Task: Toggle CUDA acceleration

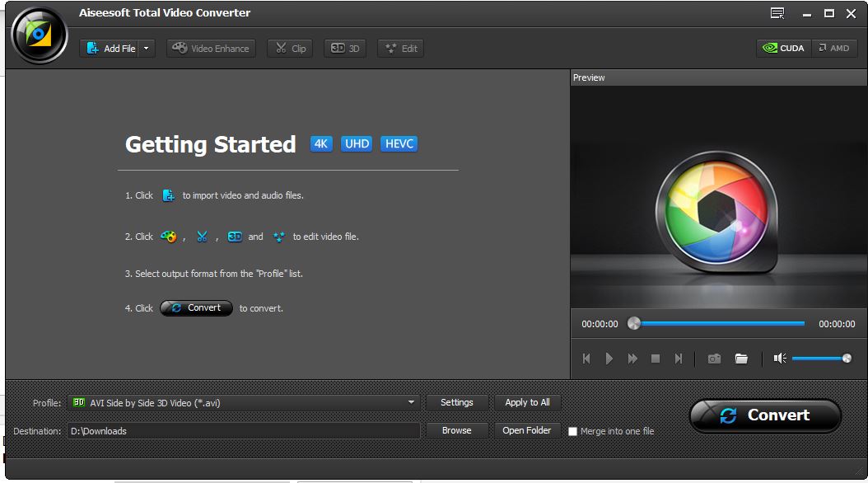Action: point(784,48)
